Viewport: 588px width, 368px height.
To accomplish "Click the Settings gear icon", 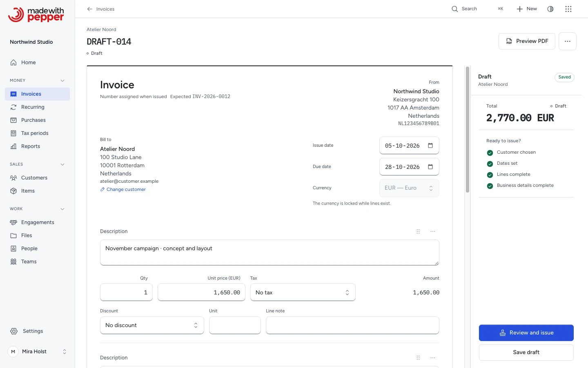I will point(14,331).
